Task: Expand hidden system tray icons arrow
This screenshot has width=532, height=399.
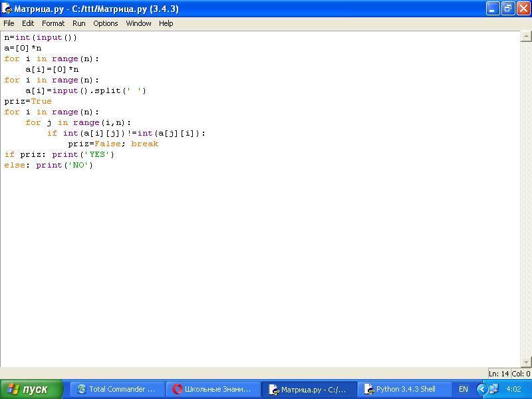Action: click(x=481, y=389)
